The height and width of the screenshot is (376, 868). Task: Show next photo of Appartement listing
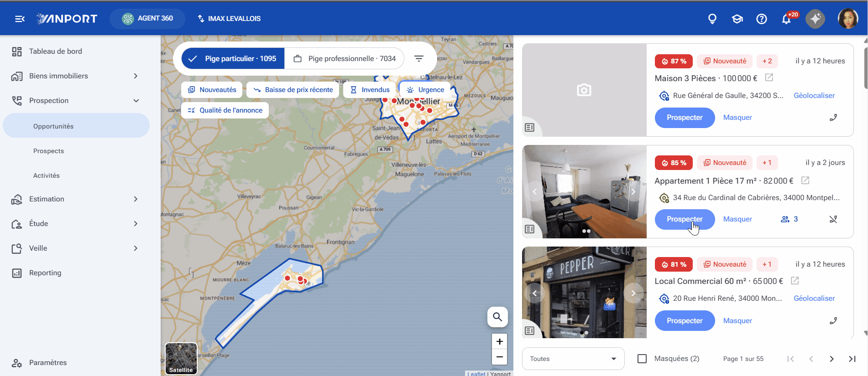click(633, 192)
